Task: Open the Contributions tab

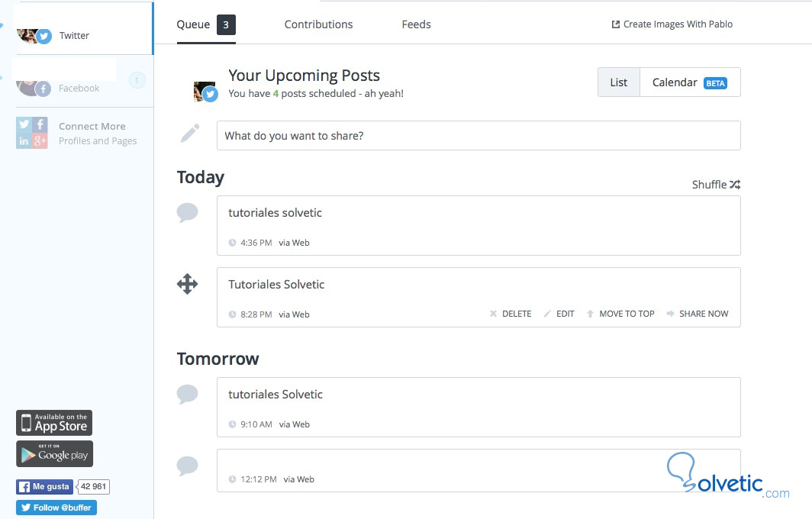Action: coord(318,24)
